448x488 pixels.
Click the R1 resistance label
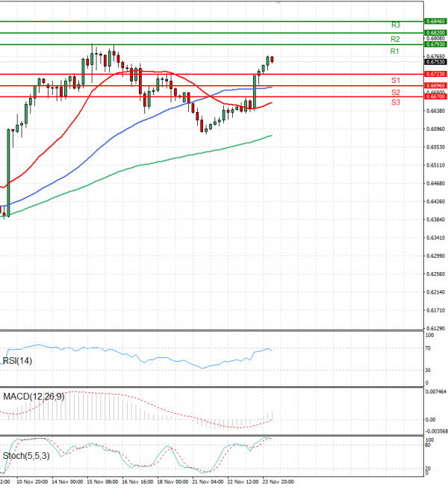pos(394,52)
